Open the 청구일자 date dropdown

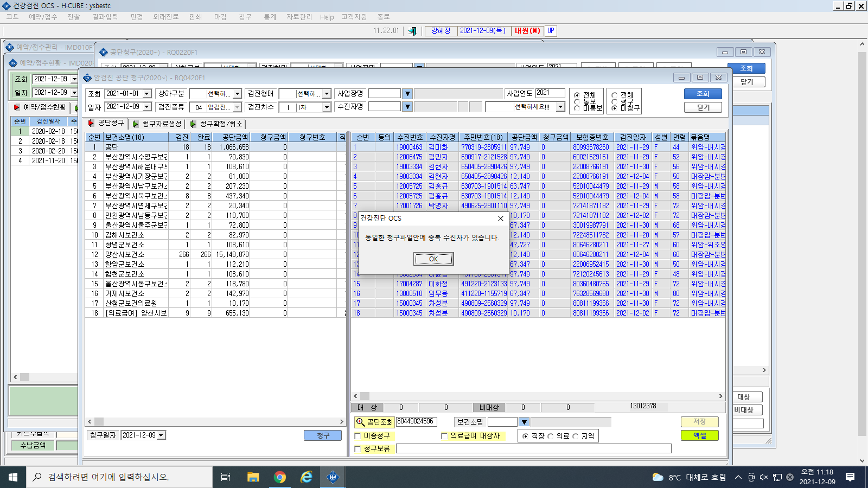161,435
